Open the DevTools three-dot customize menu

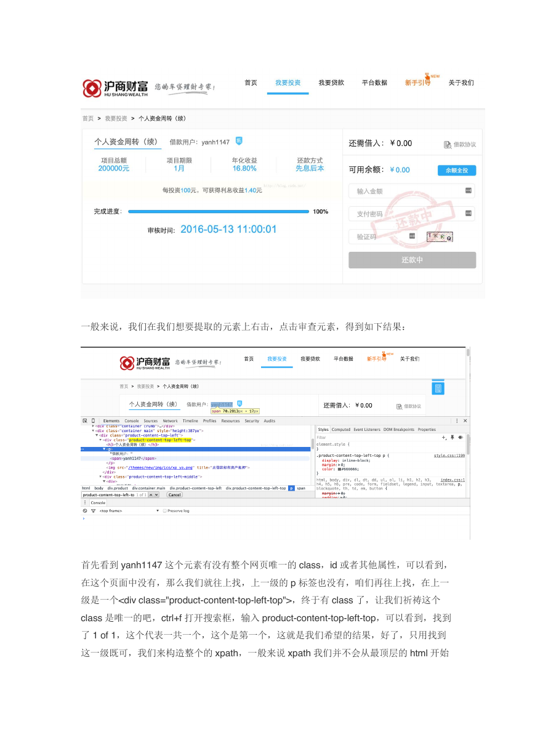(x=457, y=420)
